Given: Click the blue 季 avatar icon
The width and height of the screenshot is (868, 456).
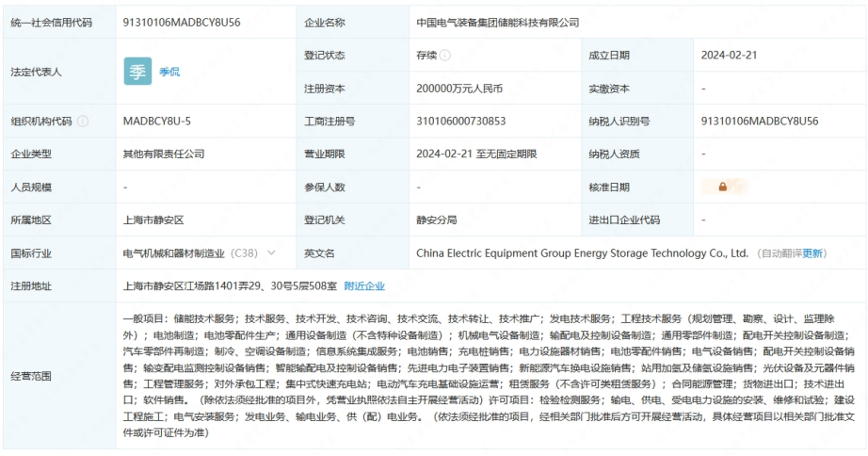Looking at the screenshot, I should point(137,72).
